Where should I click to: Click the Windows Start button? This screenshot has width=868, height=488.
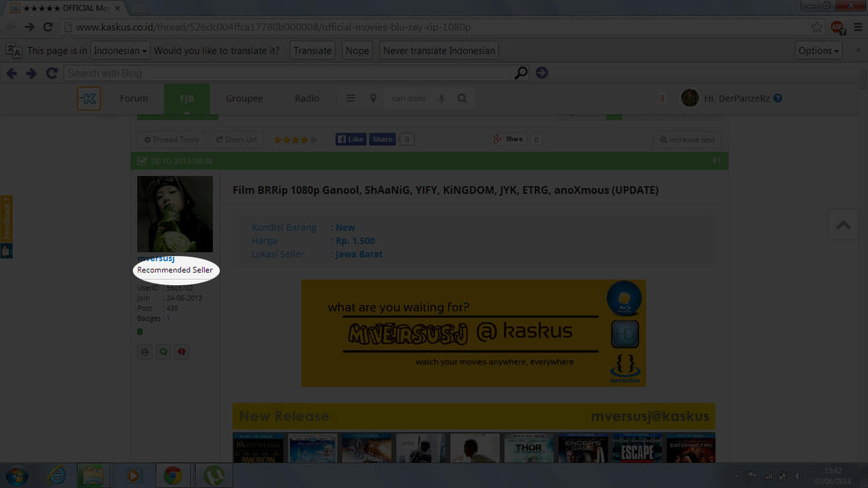pyautogui.click(x=16, y=476)
